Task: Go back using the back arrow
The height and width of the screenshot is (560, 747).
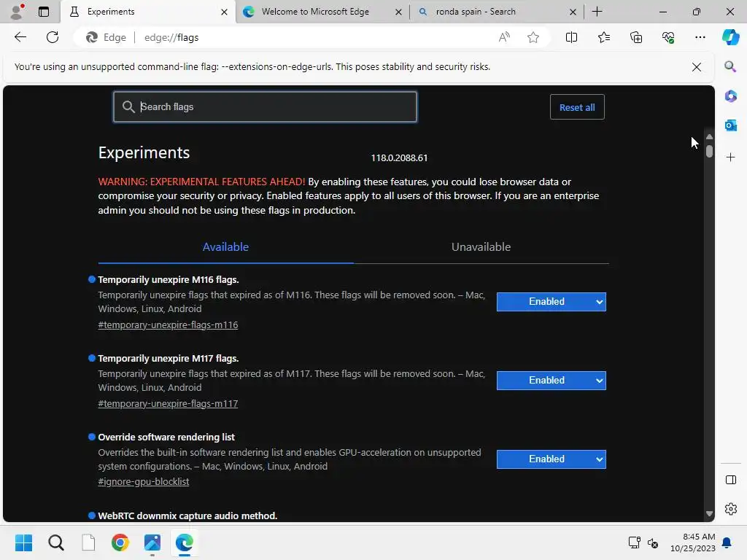Action: pyautogui.click(x=20, y=37)
